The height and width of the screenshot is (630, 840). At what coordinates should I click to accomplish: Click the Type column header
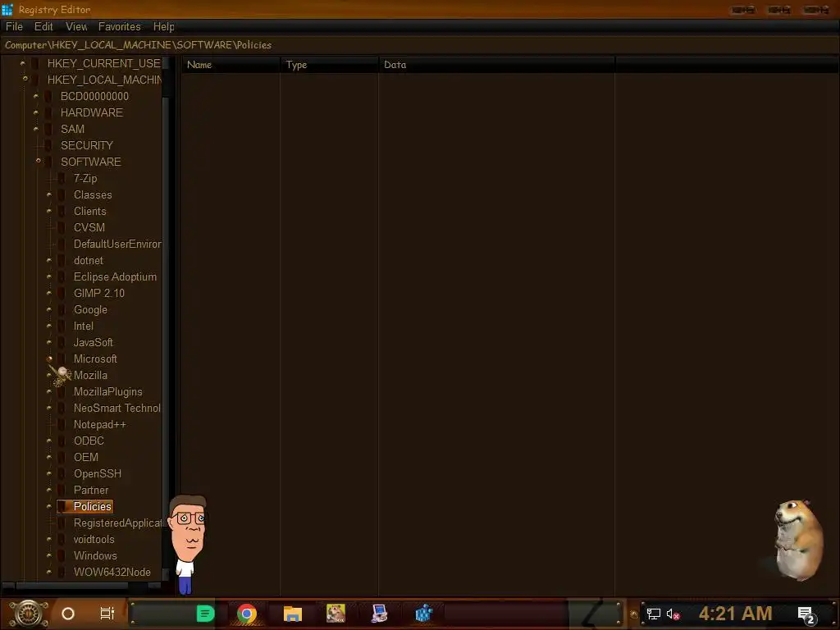[x=329, y=65]
